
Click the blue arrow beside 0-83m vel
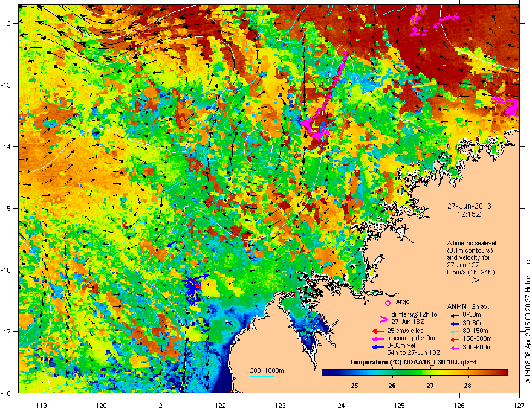point(378,347)
